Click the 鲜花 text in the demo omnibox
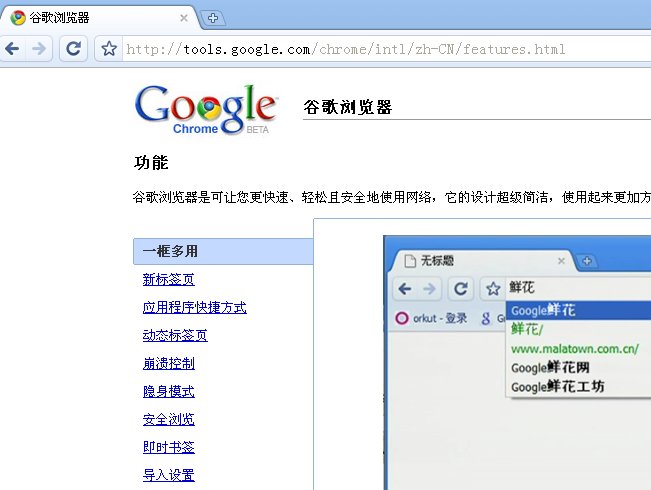The height and width of the screenshot is (490, 651). (x=522, y=287)
